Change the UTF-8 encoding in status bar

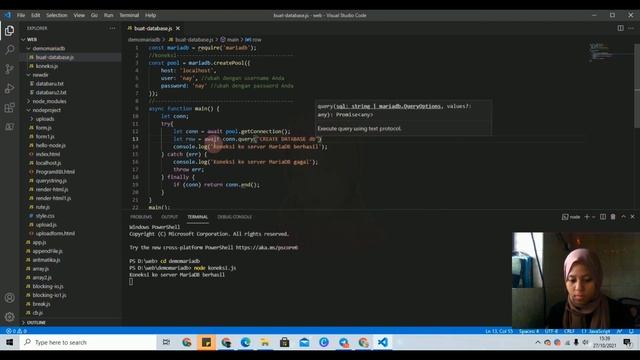click(x=551, y=331)
